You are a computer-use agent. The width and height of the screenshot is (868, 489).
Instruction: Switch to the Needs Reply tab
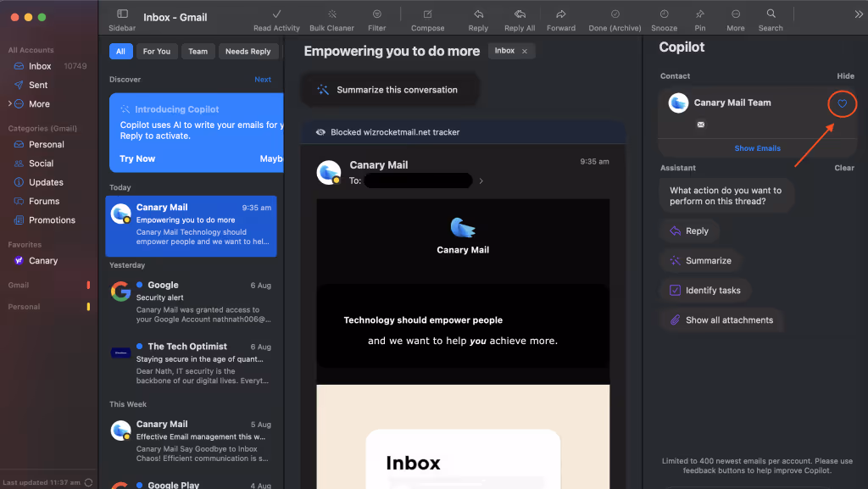[248, 52]
